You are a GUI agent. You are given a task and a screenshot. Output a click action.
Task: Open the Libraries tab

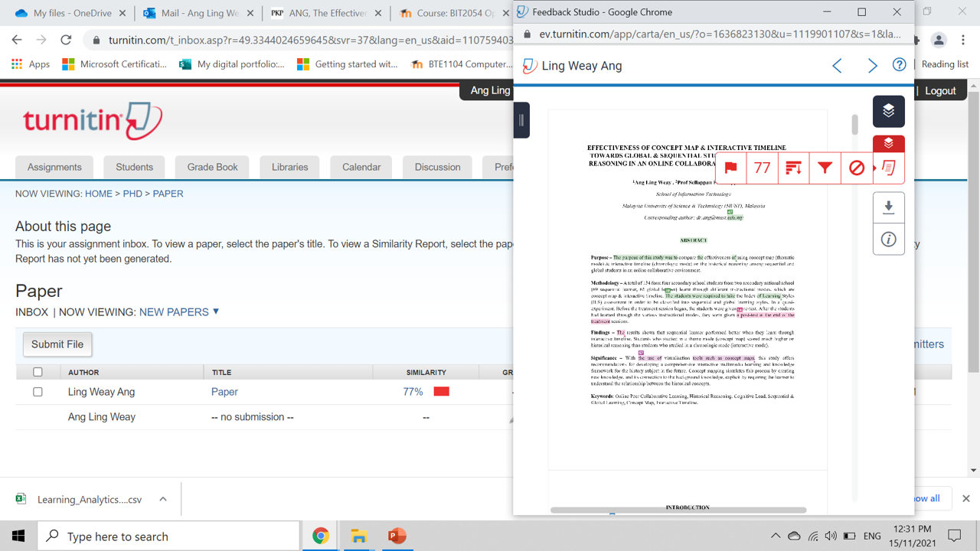[289, 167]
